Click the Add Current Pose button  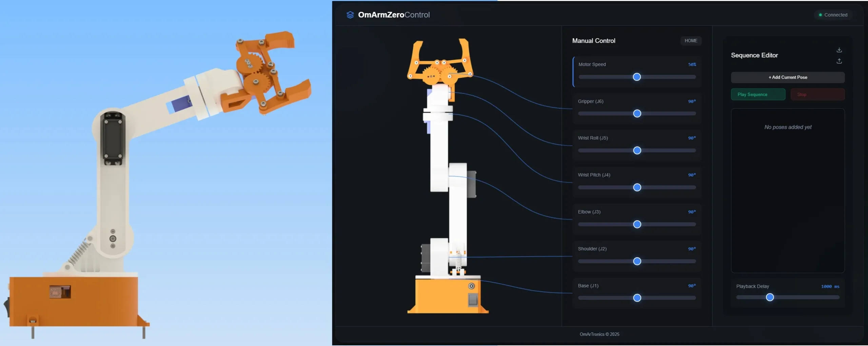click(x=787, y=77)
